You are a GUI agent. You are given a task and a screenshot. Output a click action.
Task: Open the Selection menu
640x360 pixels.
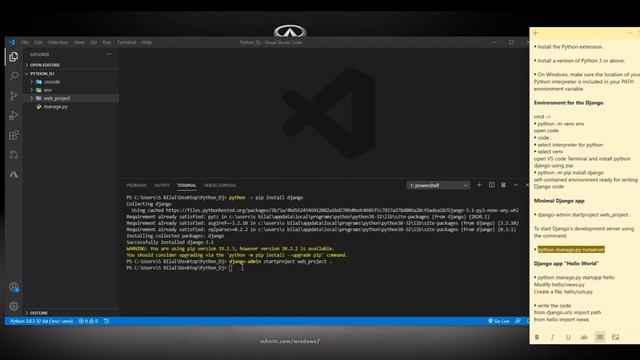point(58,42)
